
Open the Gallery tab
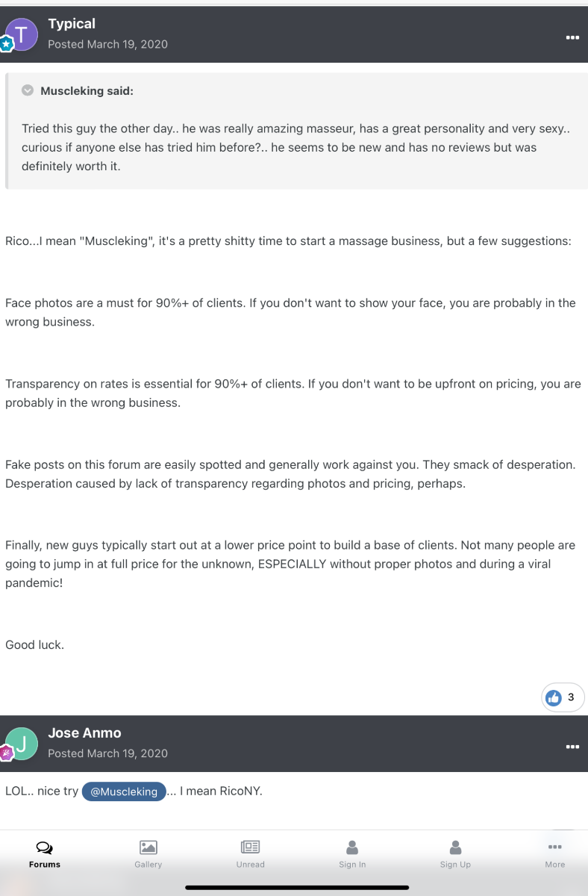[148, 854]
